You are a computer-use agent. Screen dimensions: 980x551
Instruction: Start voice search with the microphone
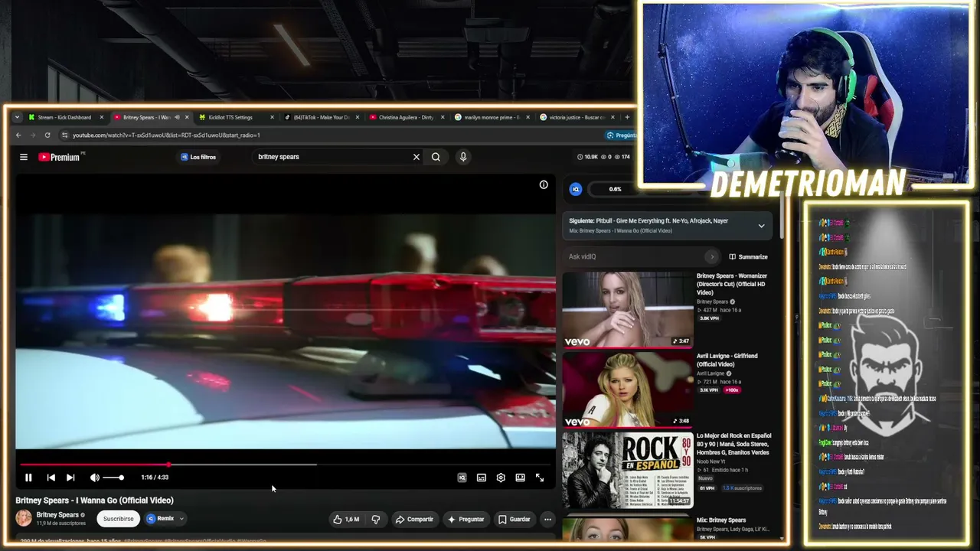[463, 157]
